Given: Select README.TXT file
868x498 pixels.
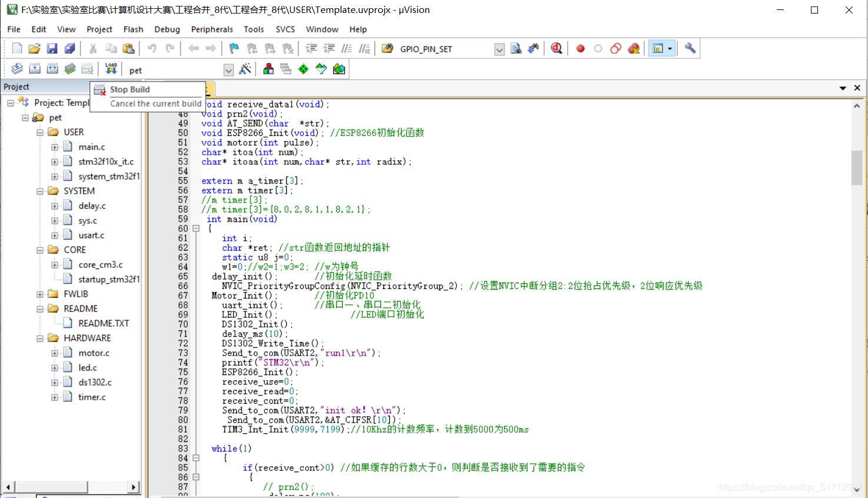Looking at the screenshot, I should 104,324.
